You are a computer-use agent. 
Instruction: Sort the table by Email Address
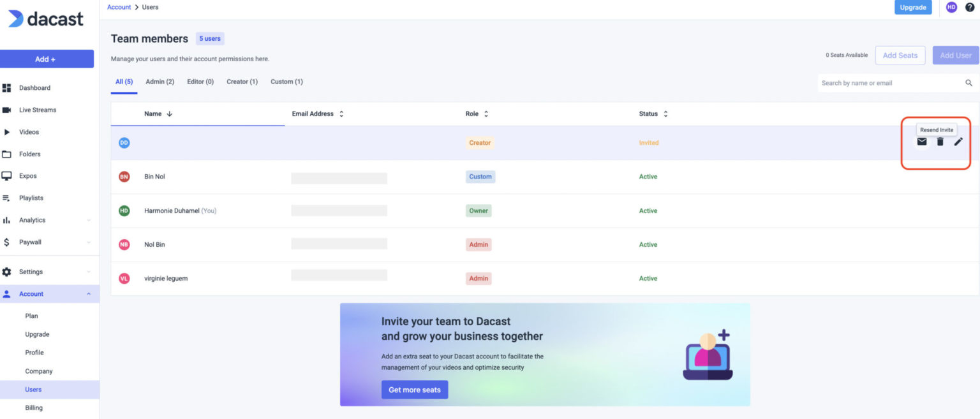click(x=341, y=114)
